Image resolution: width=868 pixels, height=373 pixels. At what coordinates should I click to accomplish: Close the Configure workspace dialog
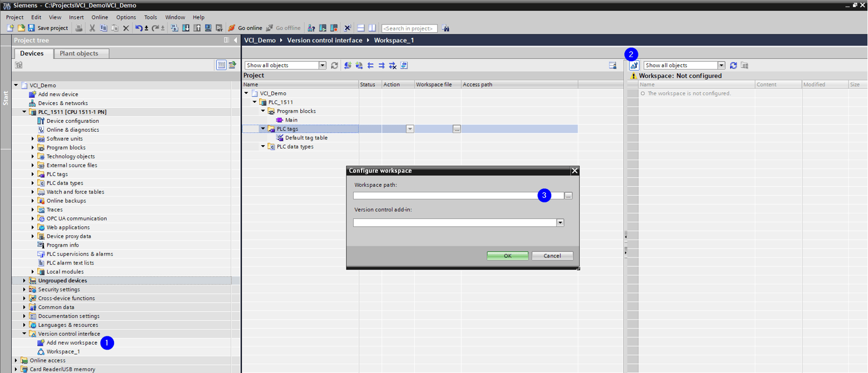point(574,171)
